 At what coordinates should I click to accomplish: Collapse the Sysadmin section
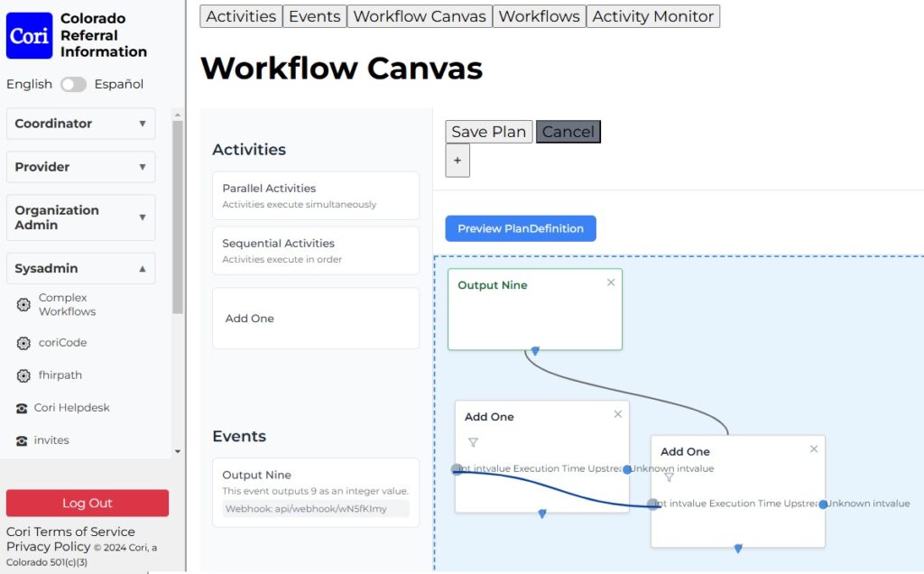click(80, 268)
